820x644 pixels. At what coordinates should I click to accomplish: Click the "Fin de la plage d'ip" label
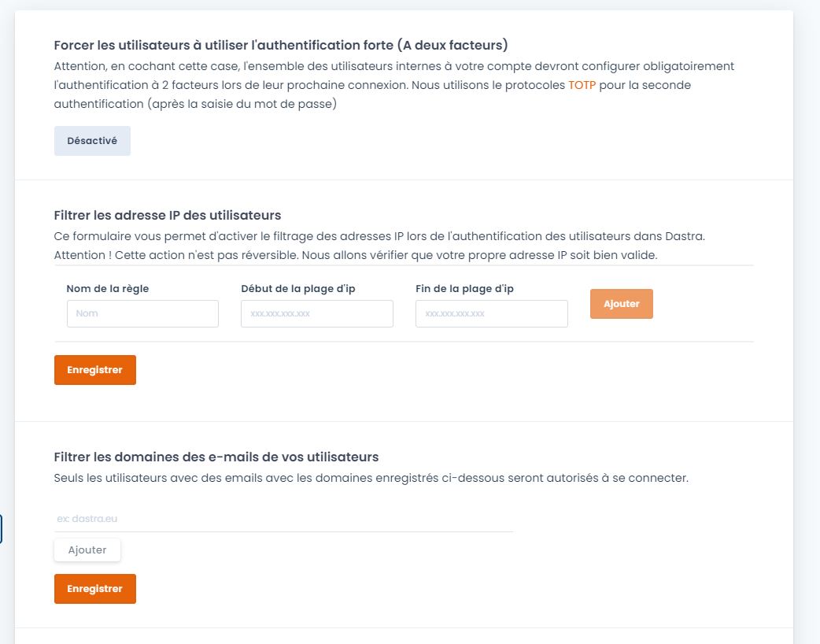pyautogui.click(x=464, y=289)
